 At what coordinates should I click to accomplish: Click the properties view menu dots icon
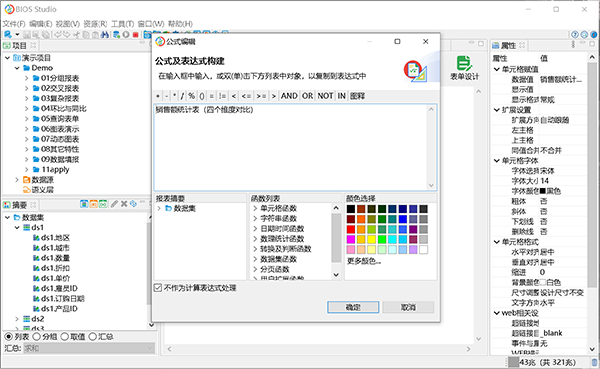[x=573, y=45]
